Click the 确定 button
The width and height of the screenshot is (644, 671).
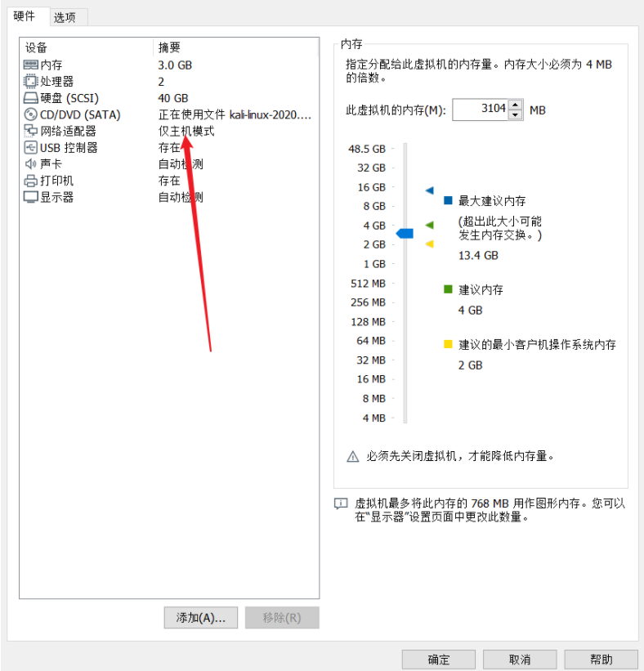click(439, 660)
